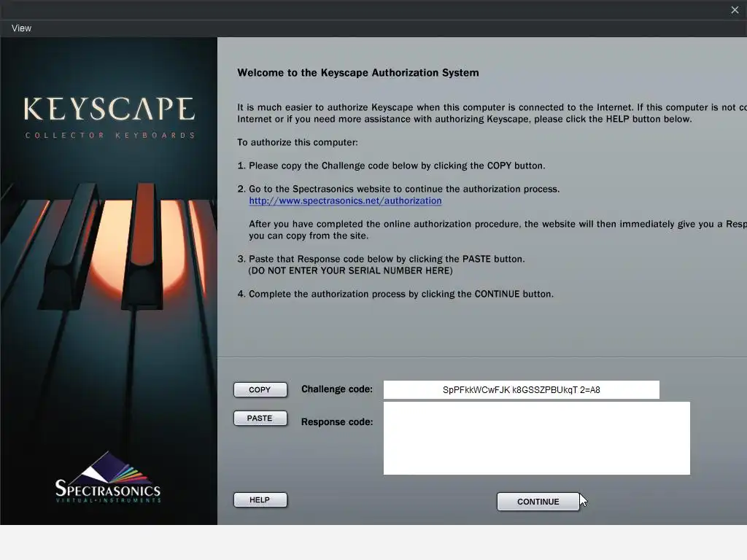This screenshot has width=747, height=560.
Task: Click the 'COLLECTOR KEYBOARDS' subtitle
Action: pos(110,135)
